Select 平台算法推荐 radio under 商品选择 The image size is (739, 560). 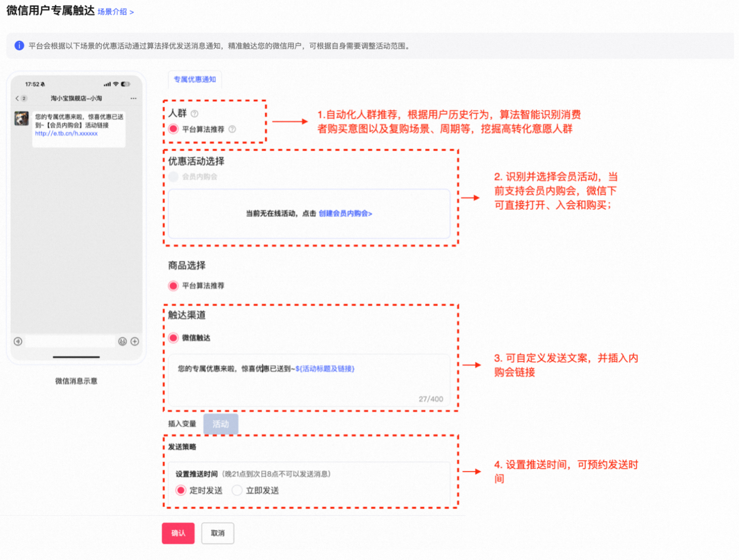174,285
